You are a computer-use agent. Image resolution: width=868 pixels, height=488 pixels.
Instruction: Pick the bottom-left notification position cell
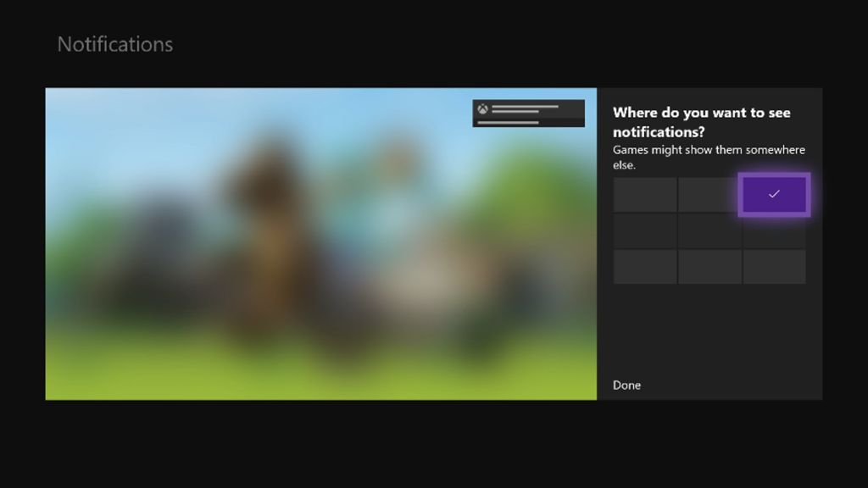(x=645, y=267)
